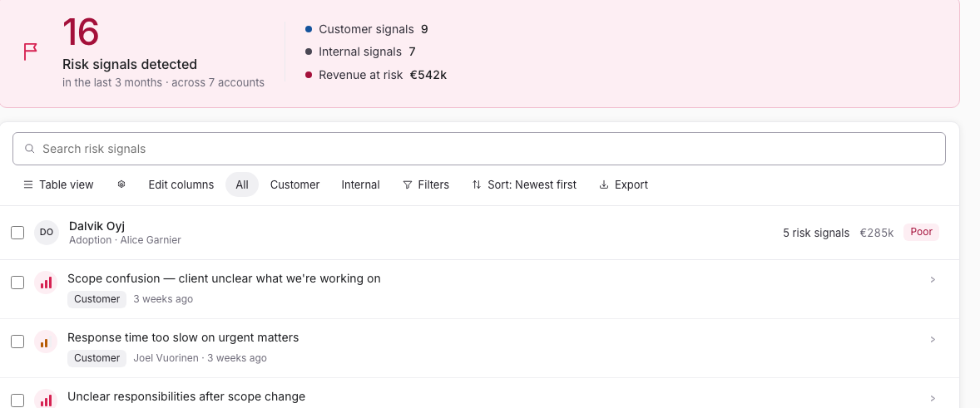Open the Table view switcher
Image resolution: width=980 pixels, height=408 pixels.
(58, 184)
